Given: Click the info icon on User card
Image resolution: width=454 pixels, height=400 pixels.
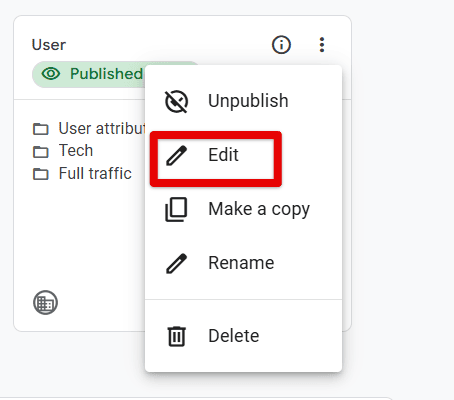Looking at the screenshot, I should point(281,45).
